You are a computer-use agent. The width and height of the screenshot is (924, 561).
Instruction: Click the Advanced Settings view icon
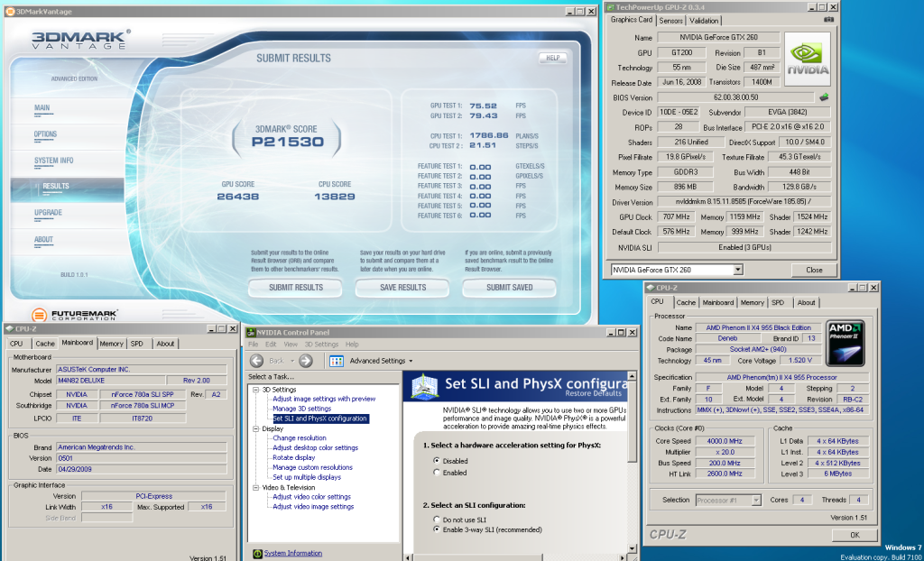[x=336, y=361]
